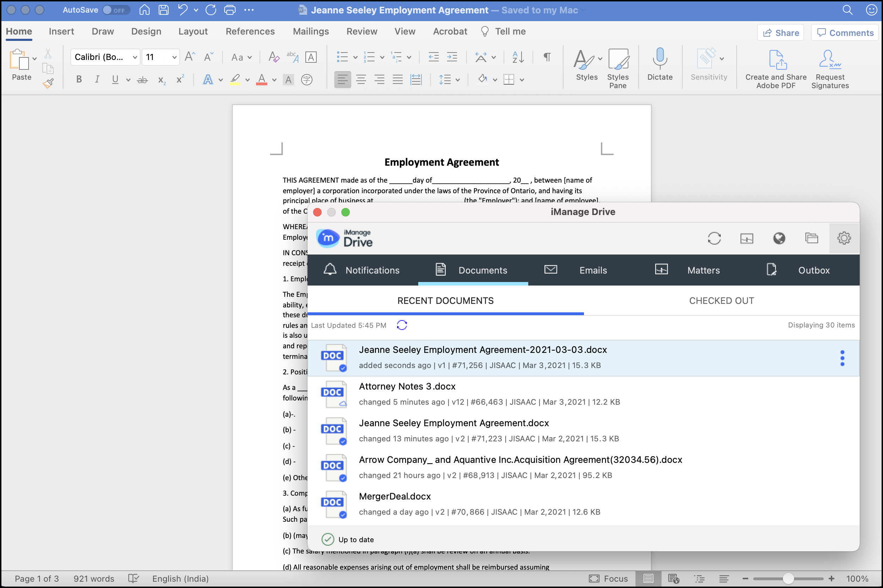Click the zoom slider handle
Screen dimensions: 883x588
tap(788, 578)
